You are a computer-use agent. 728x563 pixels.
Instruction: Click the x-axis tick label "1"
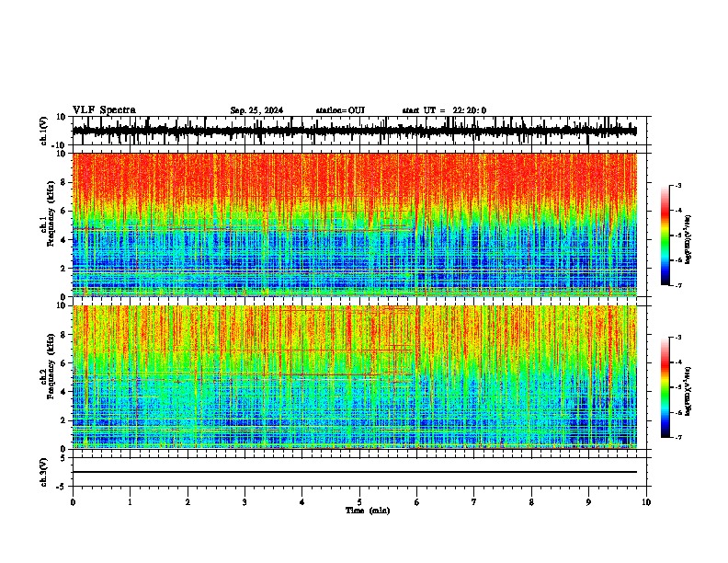point(130,502)
